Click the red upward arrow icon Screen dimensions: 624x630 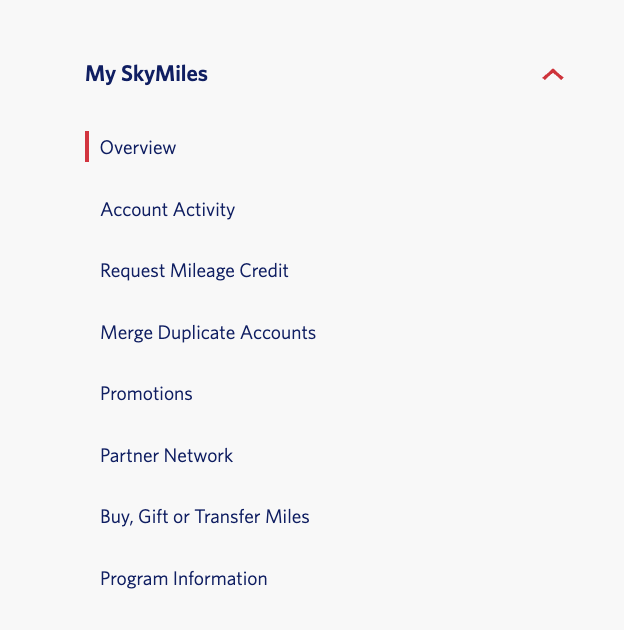[x=553, y=74]
